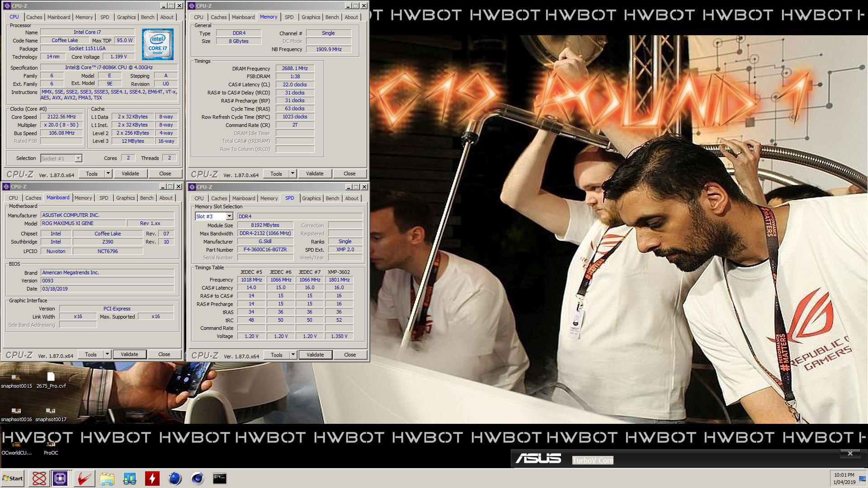This screenshot has width=868, height=488.
Task: Click Close button in SPD tab window
Action: 350,355
